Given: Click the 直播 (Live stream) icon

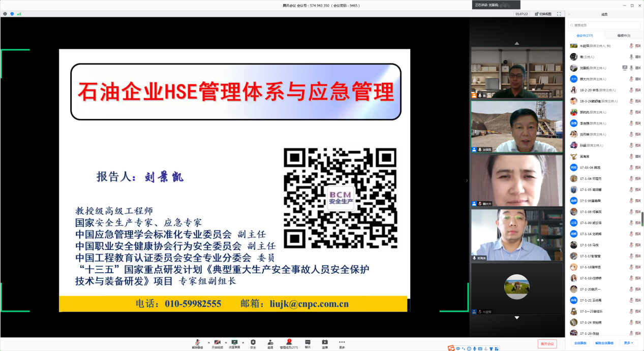Looking at the screenshot, I should pos(325,343).
